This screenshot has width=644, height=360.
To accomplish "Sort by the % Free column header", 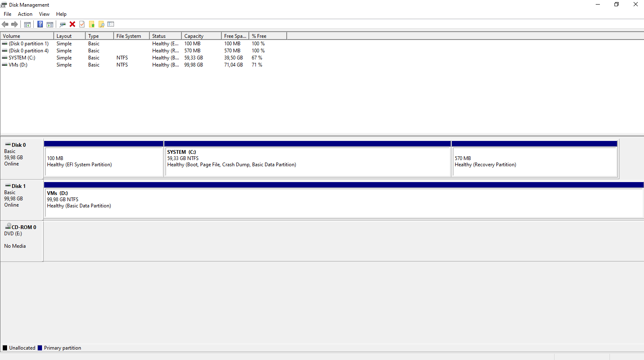I will 268,36.
